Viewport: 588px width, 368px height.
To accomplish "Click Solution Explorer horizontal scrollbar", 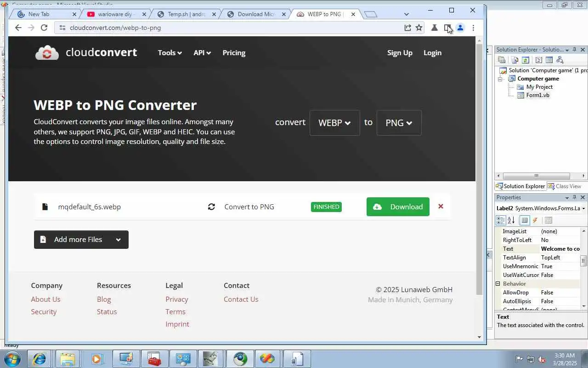I will (x=536, y=176).
